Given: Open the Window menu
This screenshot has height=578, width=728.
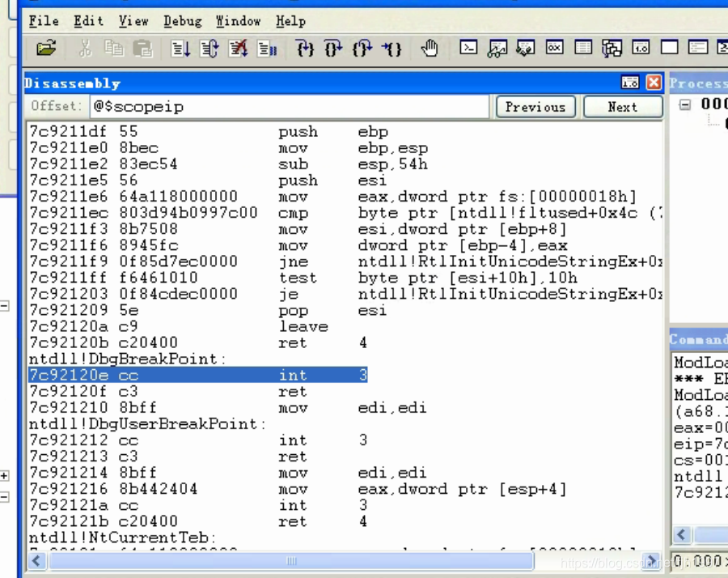Looking at the screenshot, I should [238, 21].
